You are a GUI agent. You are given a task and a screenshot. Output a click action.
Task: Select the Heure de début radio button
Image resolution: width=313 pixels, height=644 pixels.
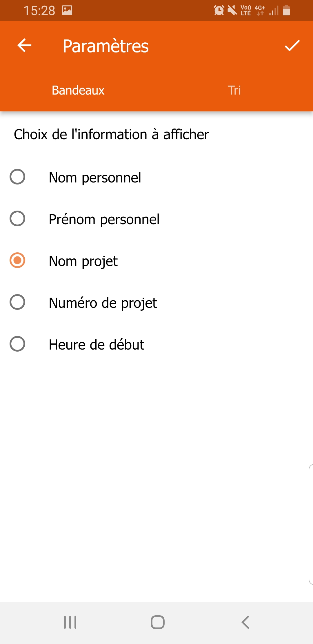(17, 344)
